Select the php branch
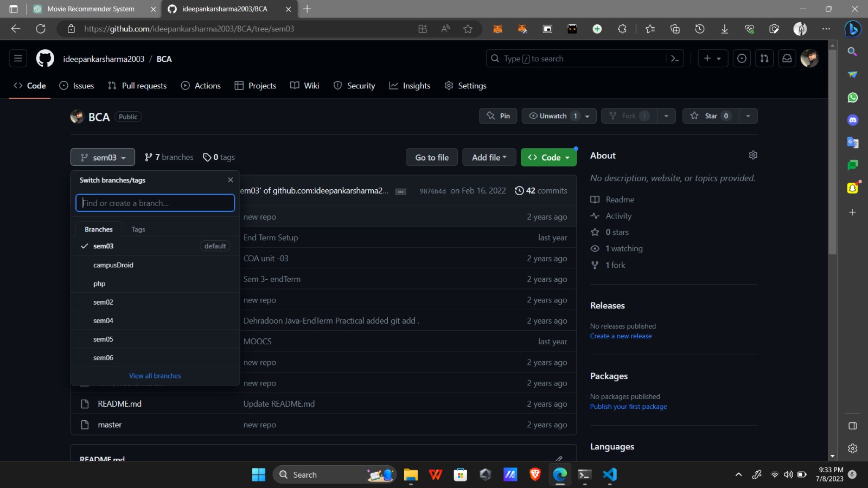 point(155,284)
